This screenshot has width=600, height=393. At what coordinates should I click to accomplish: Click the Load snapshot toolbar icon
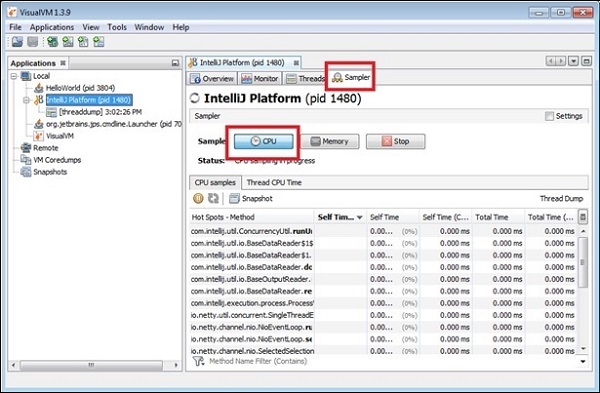(17, 42)
